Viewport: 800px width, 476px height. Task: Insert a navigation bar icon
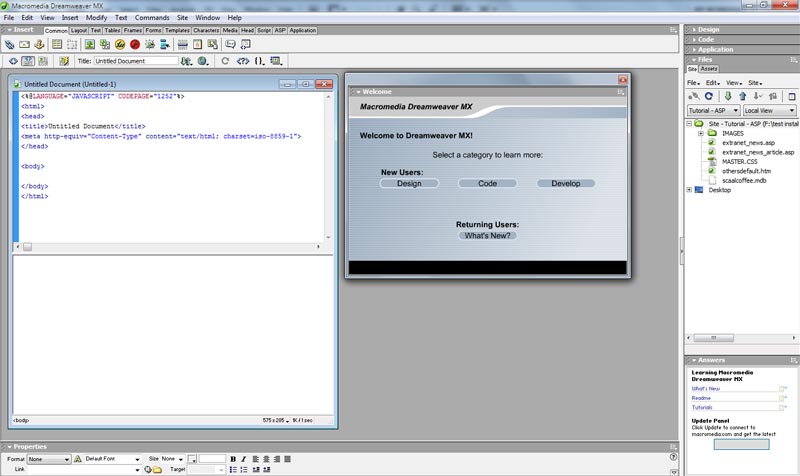(164, 45)
